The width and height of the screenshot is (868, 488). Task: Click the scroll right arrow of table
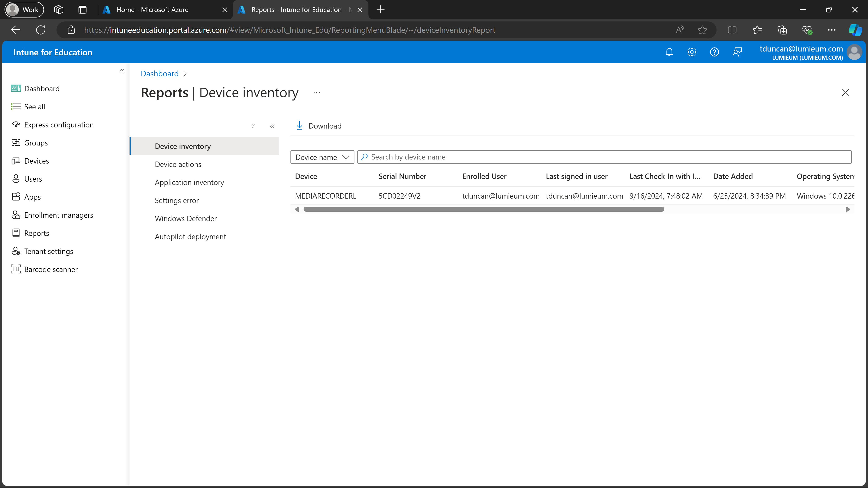(848, 209)
